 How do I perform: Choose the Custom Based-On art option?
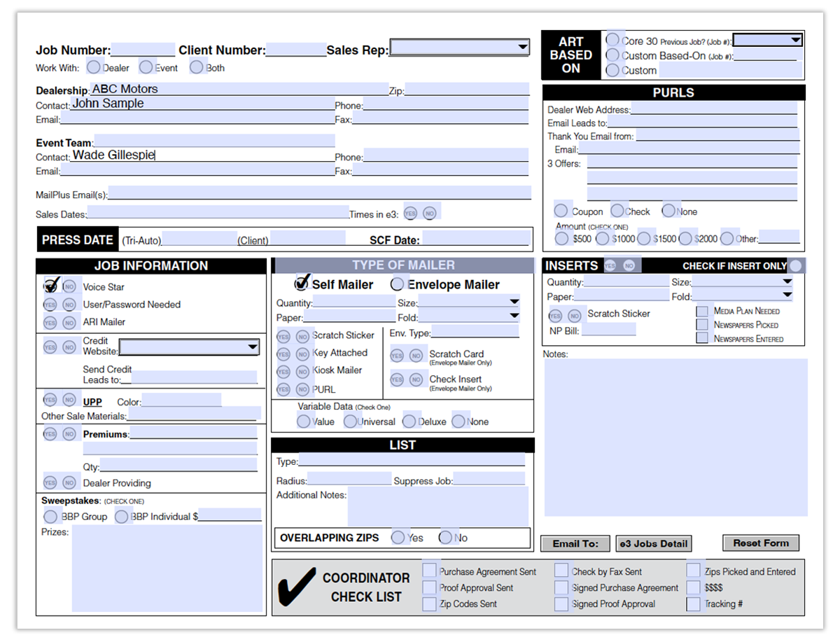tap(613, 55)
